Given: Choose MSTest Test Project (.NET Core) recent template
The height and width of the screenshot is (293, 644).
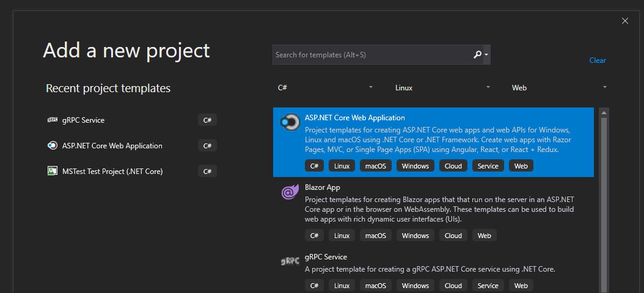Looking at the screenshot, I should (x=112, y=172).
